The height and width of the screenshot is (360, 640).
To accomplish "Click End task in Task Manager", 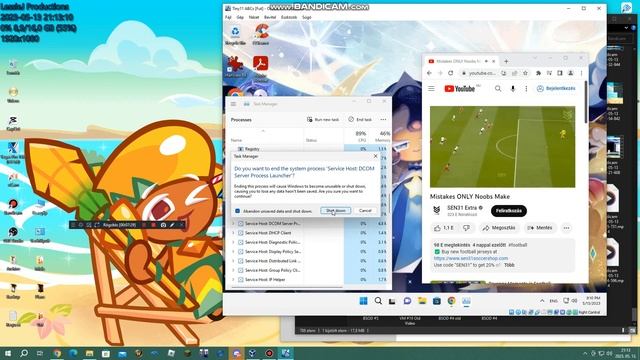I will click(x=360, y=120).
